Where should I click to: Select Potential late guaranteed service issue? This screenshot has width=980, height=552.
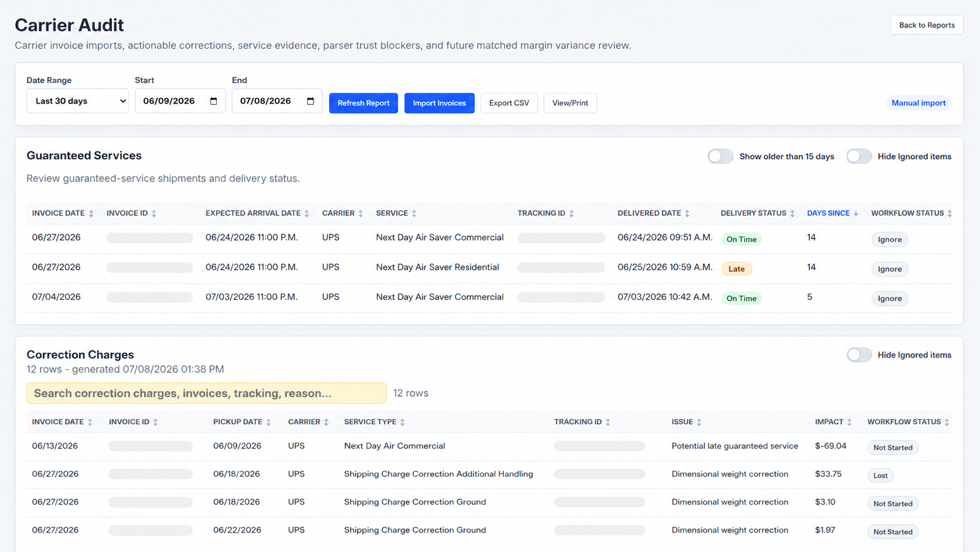pos(734,446)
